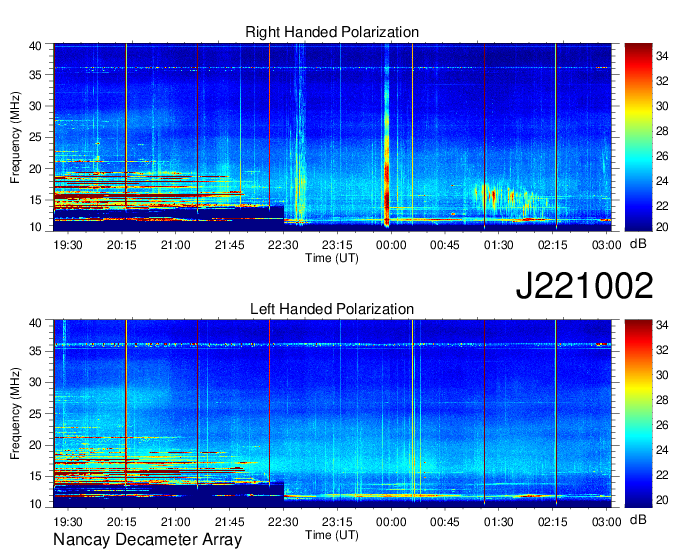Click the "Left Handed Polarization" plot title
The height and width of the screenshot is (552, 680).
point(332,309)
